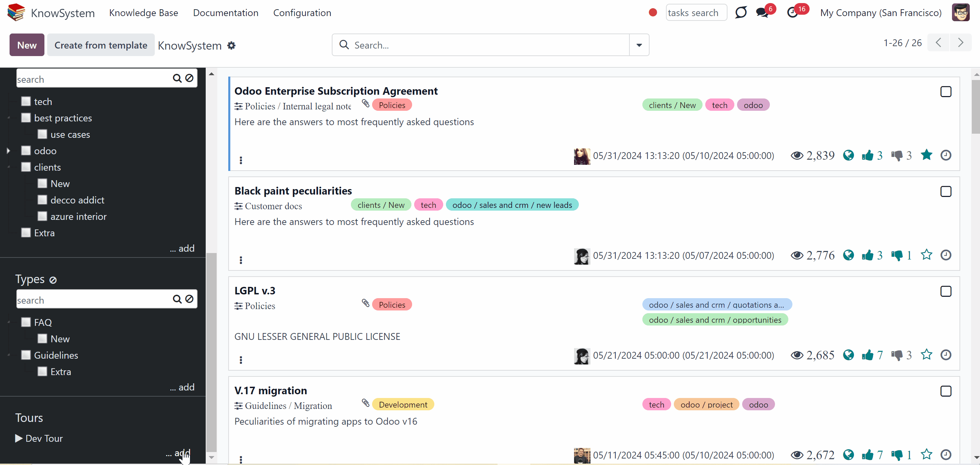The width and height of the screenshot is (980, 465).
Task: Click the KnowSystem books logo icon
Action: pos(16,13)
